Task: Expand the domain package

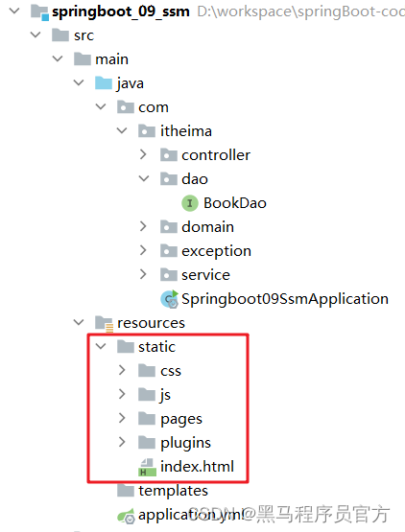Action: click(x=143, y=226)
